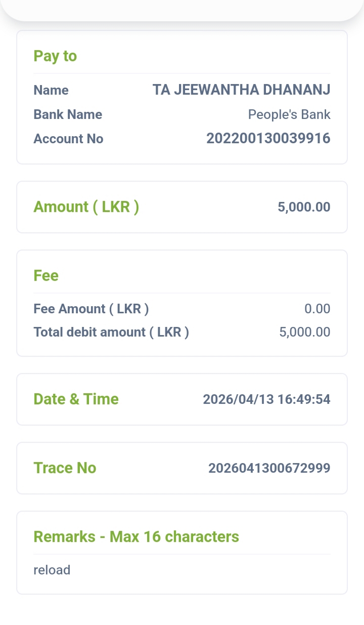This screenshot has width=364, height=625.
Task: Tap the 'Trace No' heading
Action: point(65,468)
